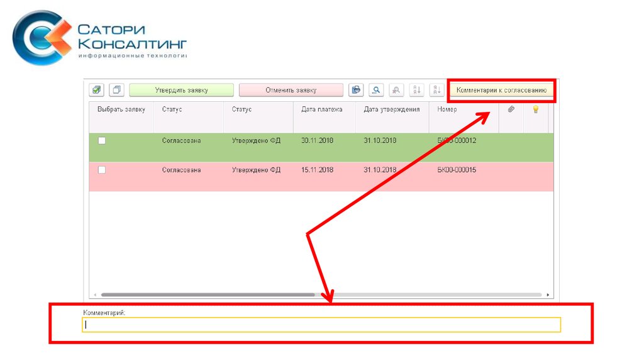Click the paperclip attachment column icon
The height and width of the screenshot is (361, 644).
point(511,109)
